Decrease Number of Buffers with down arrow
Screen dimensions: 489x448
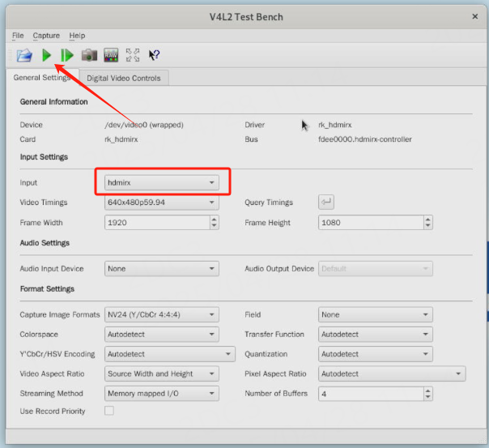coord(427,397)
